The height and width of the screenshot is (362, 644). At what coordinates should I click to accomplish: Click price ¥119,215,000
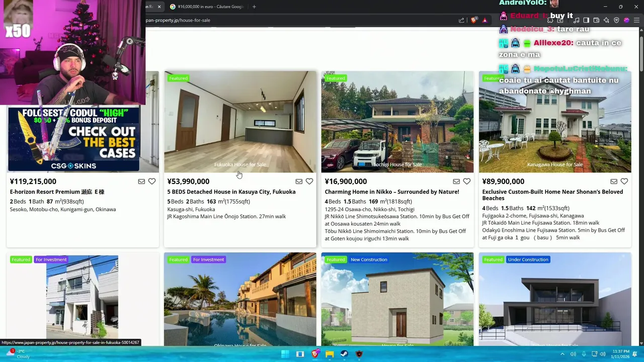tap(33, 182)
